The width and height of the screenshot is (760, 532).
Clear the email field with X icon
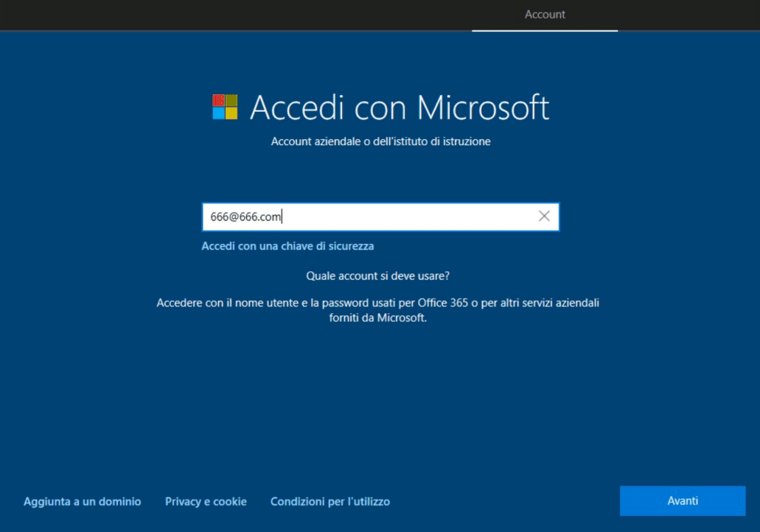click(544, 216)
